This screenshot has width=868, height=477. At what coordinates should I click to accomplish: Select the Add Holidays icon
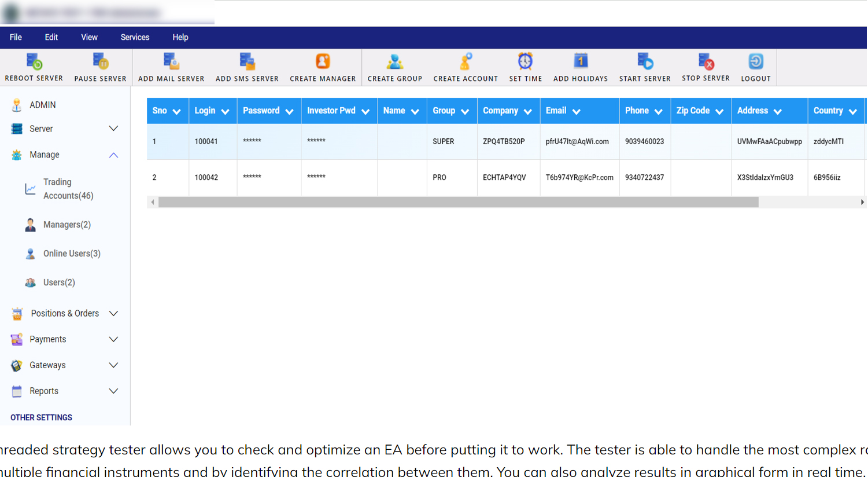pyautogui.click(x=580, y=60)
